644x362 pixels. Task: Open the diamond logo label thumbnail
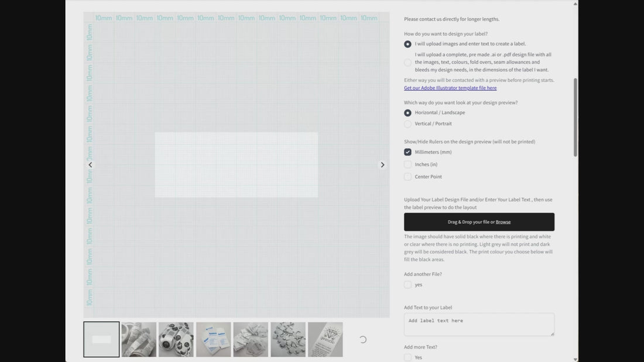click(x=326, y=339)
